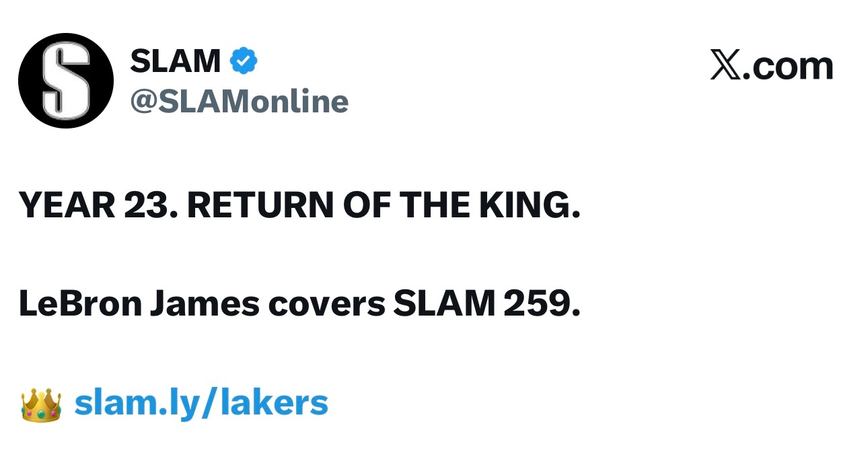Image resolution: width=868 pixels, height=469 pixels.
Task: Click the "LeBron James" name in the tweet
Action: (139, 304)
